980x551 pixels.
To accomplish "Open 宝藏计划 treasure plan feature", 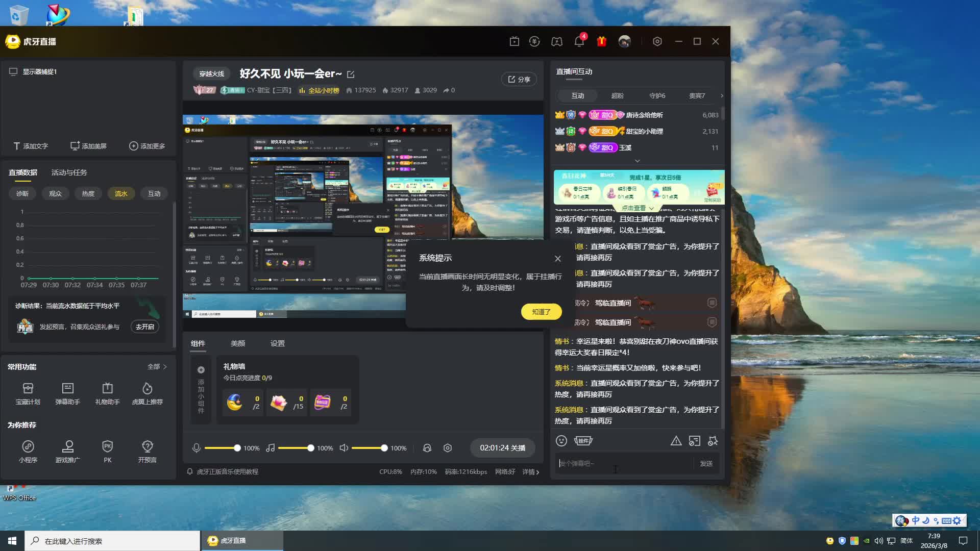I will pos(28,393).
